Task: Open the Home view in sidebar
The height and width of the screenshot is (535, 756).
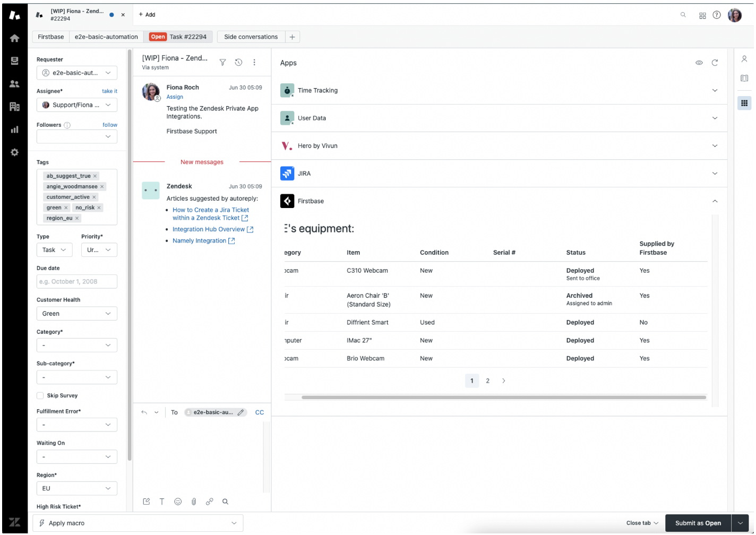Action: [15, 38]
